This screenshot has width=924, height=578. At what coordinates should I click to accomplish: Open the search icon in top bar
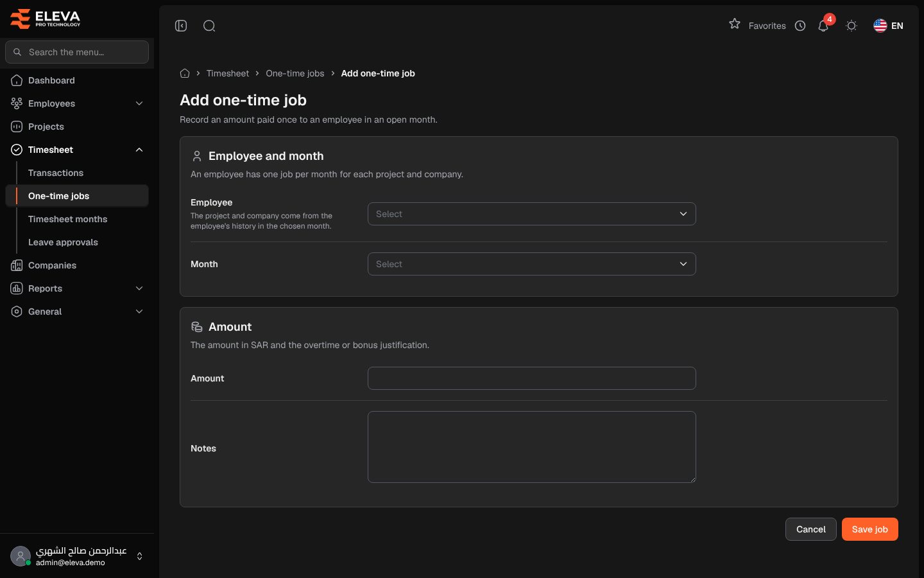click(x=209, y=26)
